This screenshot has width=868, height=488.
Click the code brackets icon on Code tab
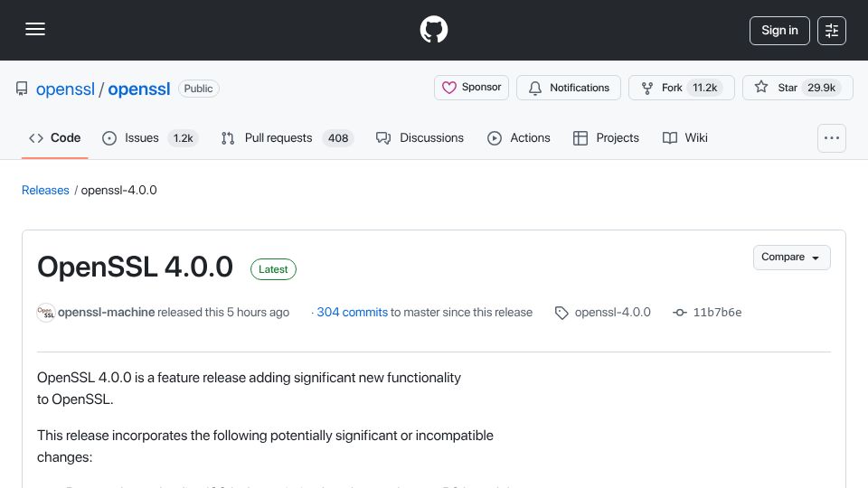(x=36, y=138)
